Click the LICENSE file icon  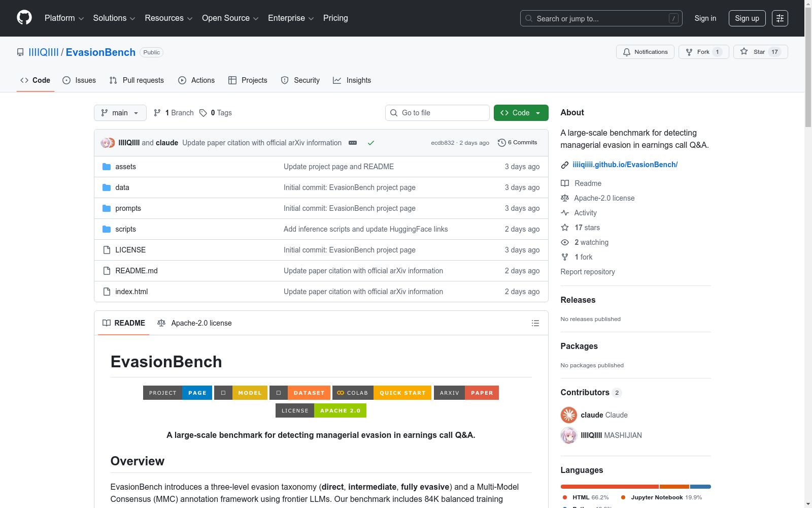(x=107, y=250)
